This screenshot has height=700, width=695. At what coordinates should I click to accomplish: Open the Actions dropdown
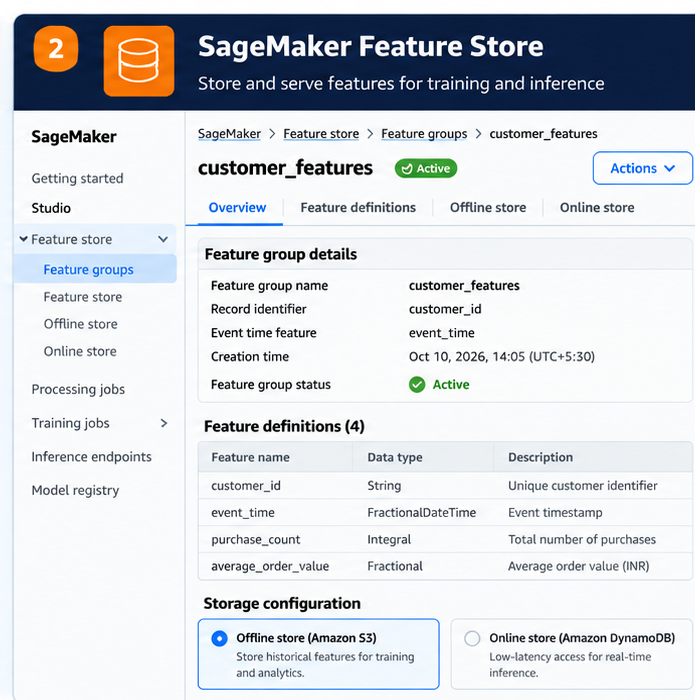coord(642,168)
